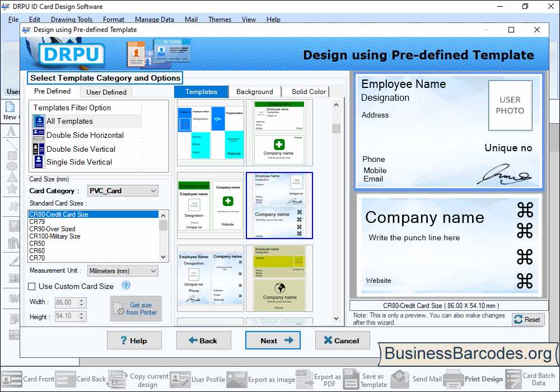Click the Help button in the wizard

click(x=134, y=340)
